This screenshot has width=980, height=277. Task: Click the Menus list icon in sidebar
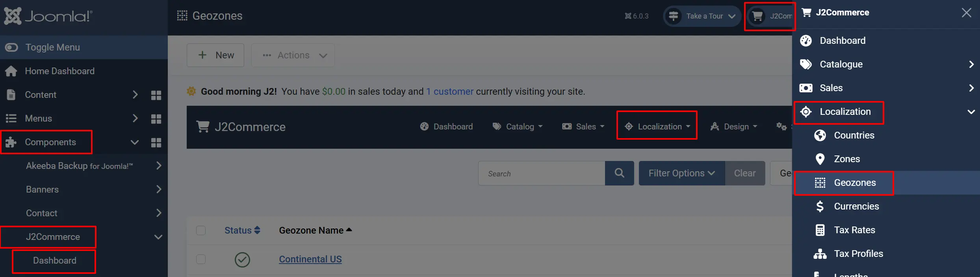coord(11,118)
